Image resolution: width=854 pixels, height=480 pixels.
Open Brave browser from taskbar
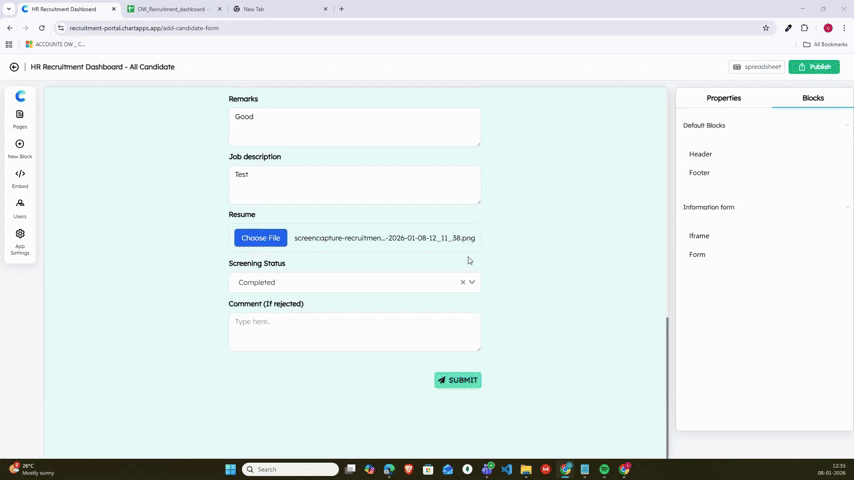tap(408, 469)
